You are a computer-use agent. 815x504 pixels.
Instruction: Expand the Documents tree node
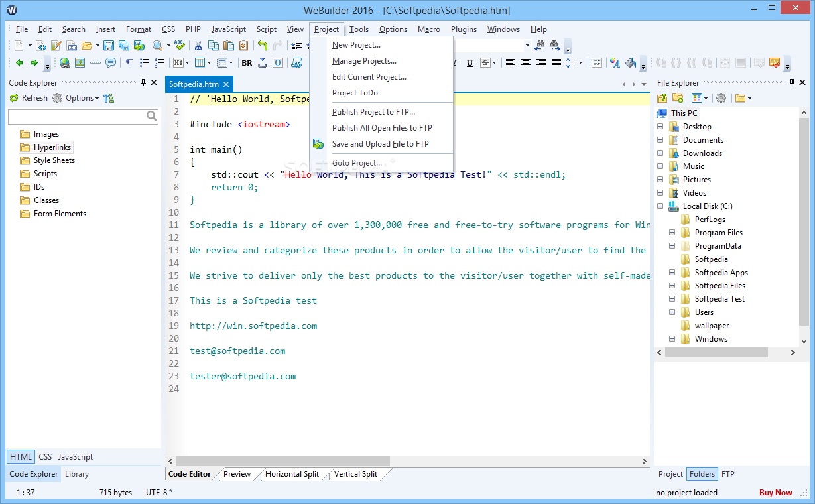tap(660, 140)
